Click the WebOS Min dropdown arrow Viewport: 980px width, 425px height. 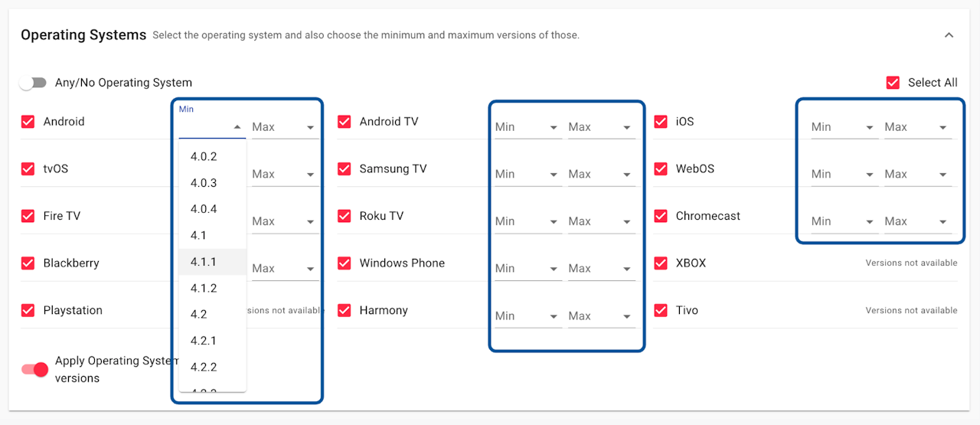pos(870,175)
